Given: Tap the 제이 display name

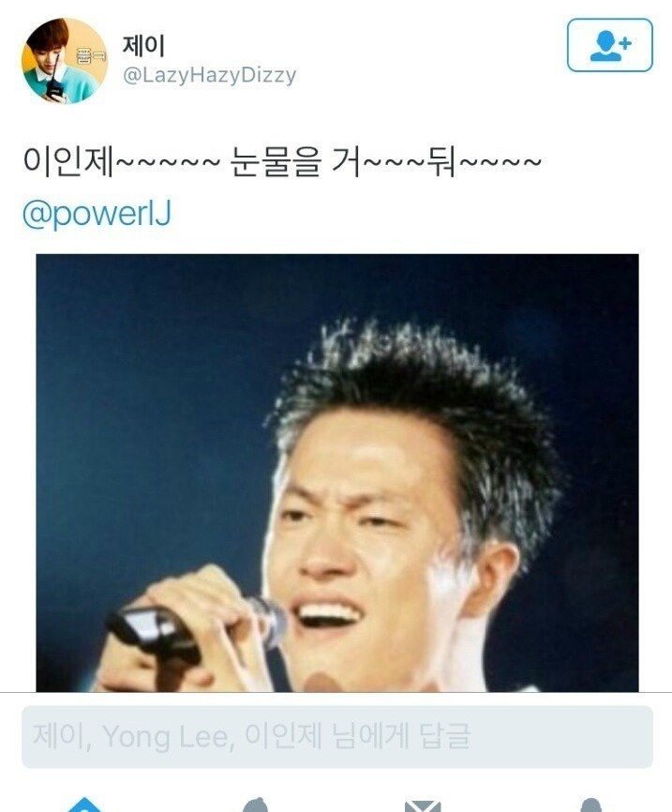Looking at the screenshot, I should tap(143, 46).
